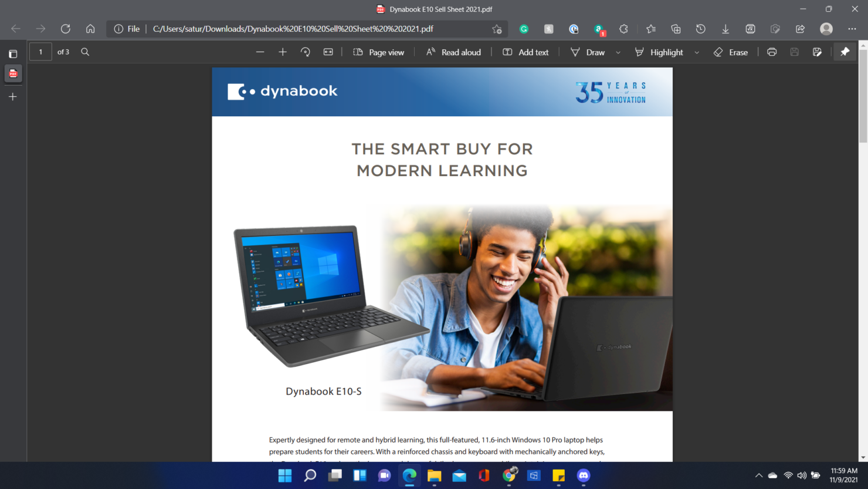This screenshot has height=489, width=868.
Task: Refresh the PDF page
Action: click(66, 29)
